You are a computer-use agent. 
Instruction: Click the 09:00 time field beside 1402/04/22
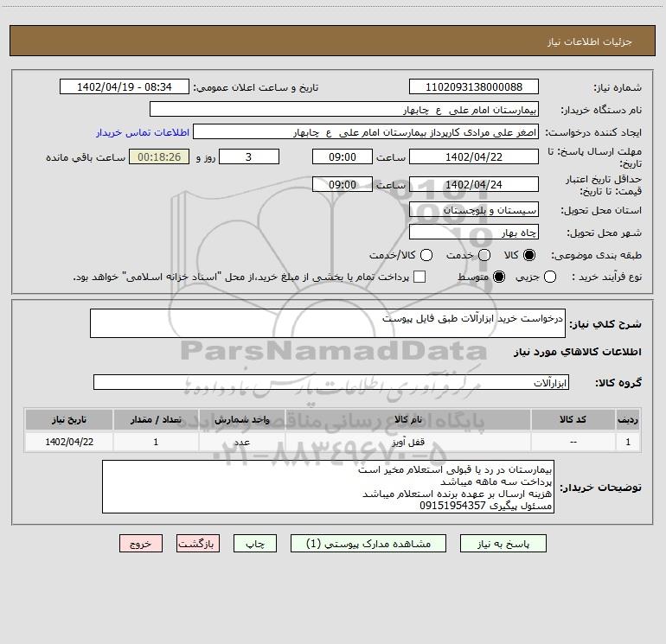pos(343,156)
